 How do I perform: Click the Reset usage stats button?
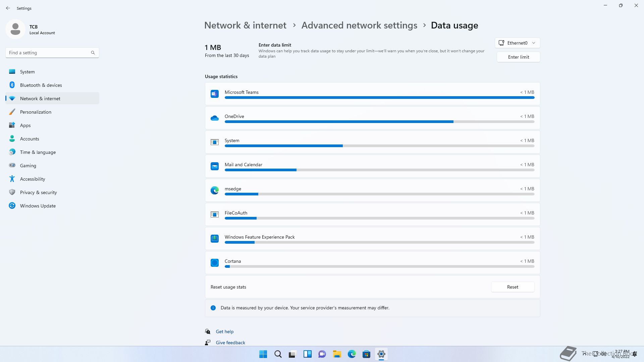(513, 287)
